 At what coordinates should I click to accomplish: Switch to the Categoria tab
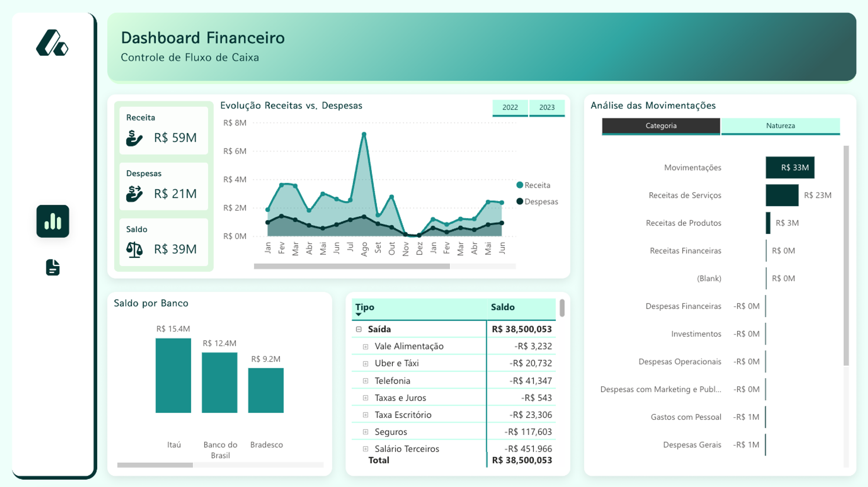click(x=661, y=126)
